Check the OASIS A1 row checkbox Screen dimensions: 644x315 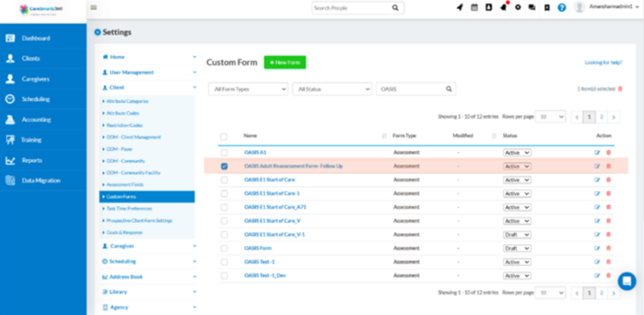(x=224, y=153)
